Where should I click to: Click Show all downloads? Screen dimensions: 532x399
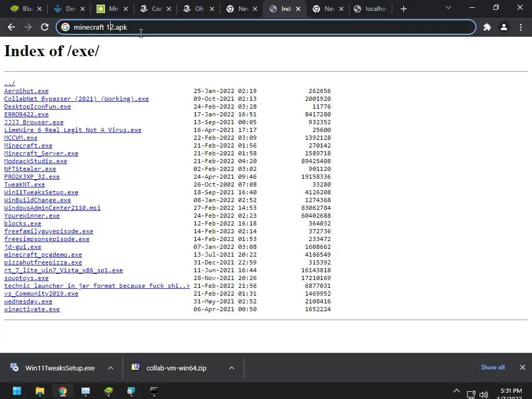[493, 367]
